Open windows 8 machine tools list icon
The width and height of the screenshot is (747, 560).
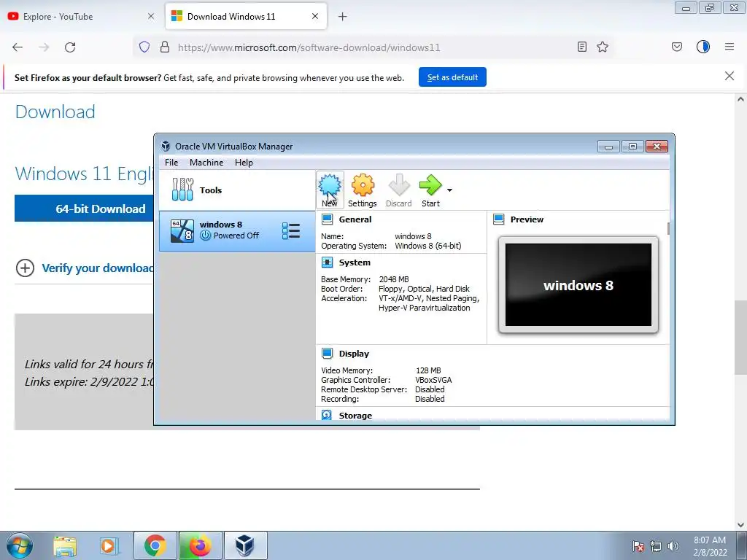pyautogui.click(x=290, y=231)
